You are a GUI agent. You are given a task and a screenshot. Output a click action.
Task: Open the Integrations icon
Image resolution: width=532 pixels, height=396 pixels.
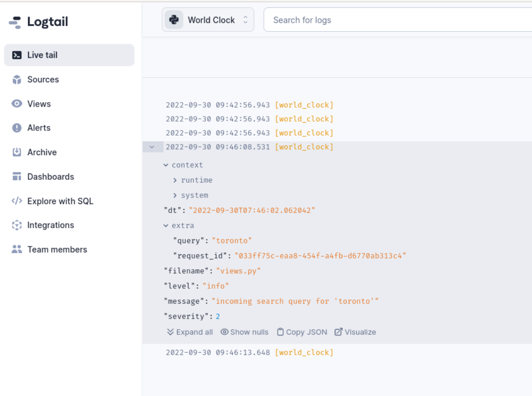pos(17,225)
